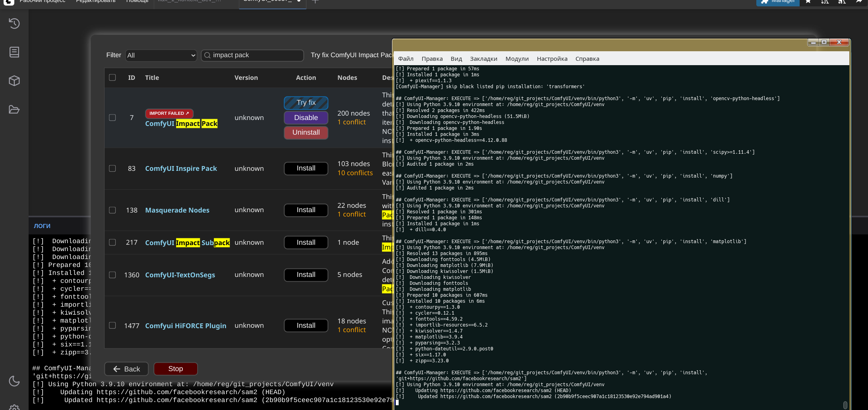Click '1 conflict' in HiFORCE Plugin row
Viewport: 868px width, 410px height.
pos(351,330)
